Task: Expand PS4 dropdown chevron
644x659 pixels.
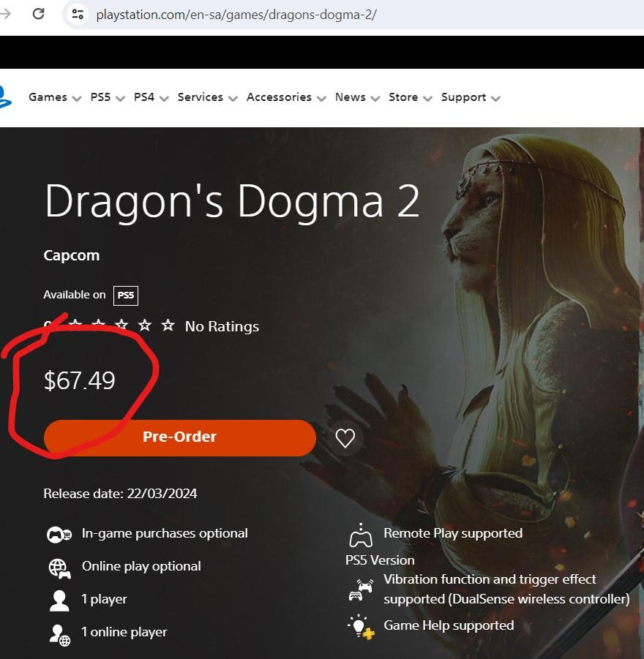Action: click(165, 99)
